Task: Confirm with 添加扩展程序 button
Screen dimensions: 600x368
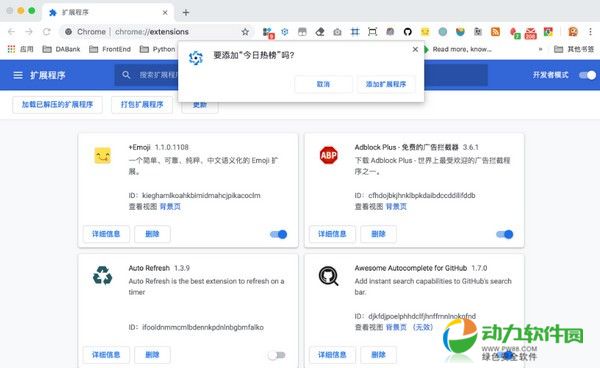Action: tap(386, 84)
